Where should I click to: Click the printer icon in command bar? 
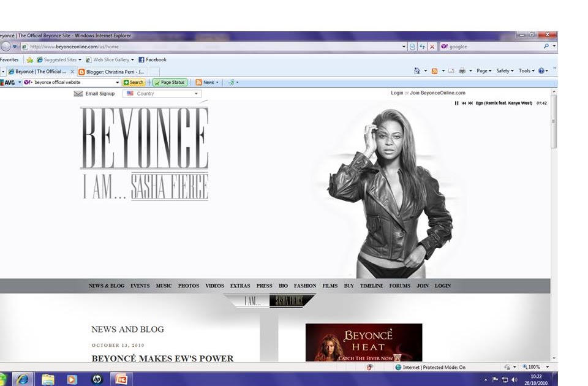[x=462, y=70]
